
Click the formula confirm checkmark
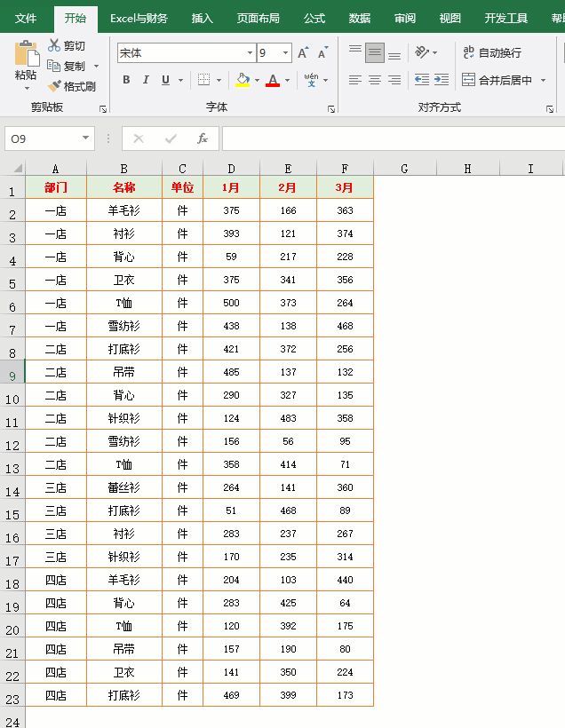[171, 138]
